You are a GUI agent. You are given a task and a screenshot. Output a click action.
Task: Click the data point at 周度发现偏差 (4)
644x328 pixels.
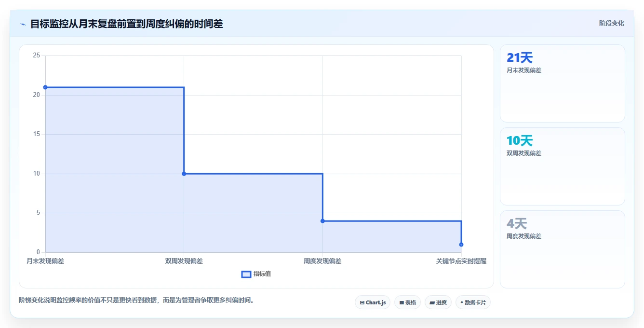(322, 221)
